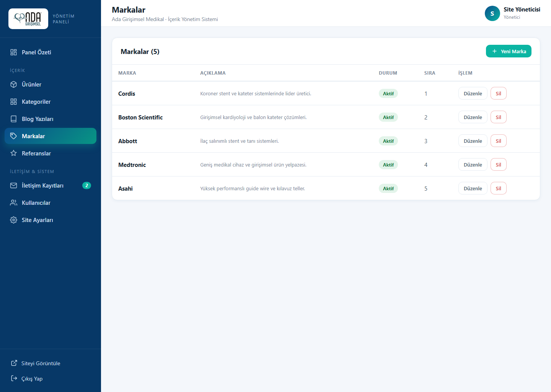Click the Cordis brand name
The height and width of the screenshot is (392, 551).
click(x=127, y=94)
